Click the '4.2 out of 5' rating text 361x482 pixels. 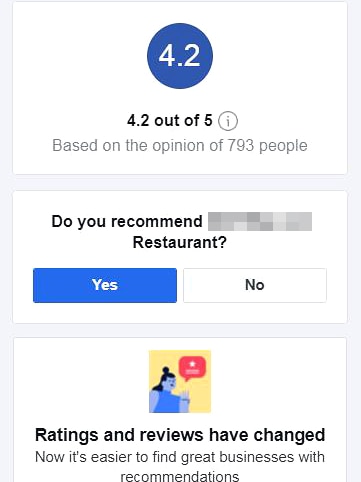click(x=170, y=120)
